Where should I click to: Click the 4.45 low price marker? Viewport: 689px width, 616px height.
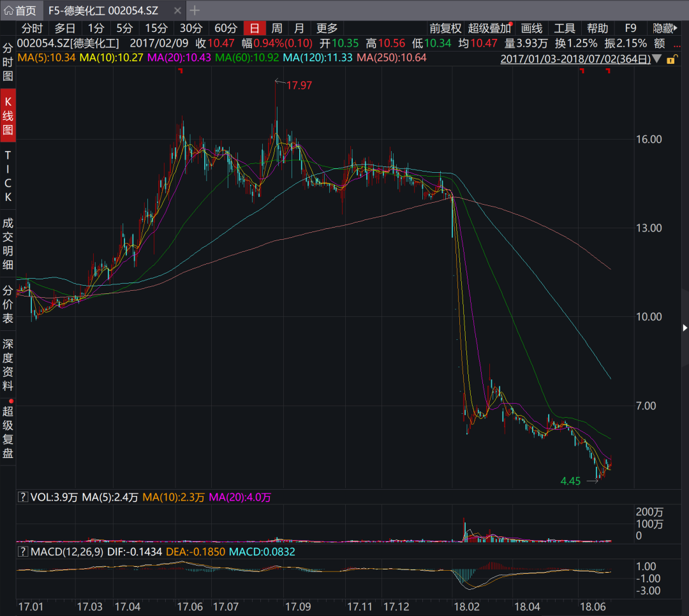point(570,481)
